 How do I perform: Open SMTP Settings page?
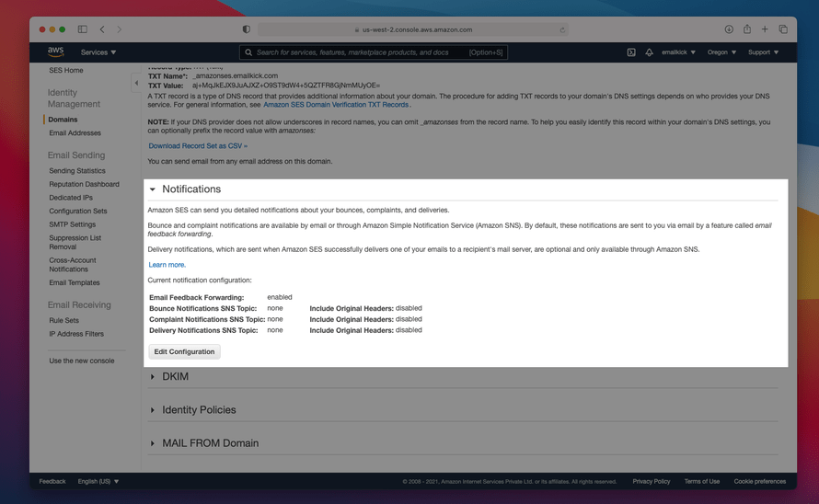click(x=72, y=224)
